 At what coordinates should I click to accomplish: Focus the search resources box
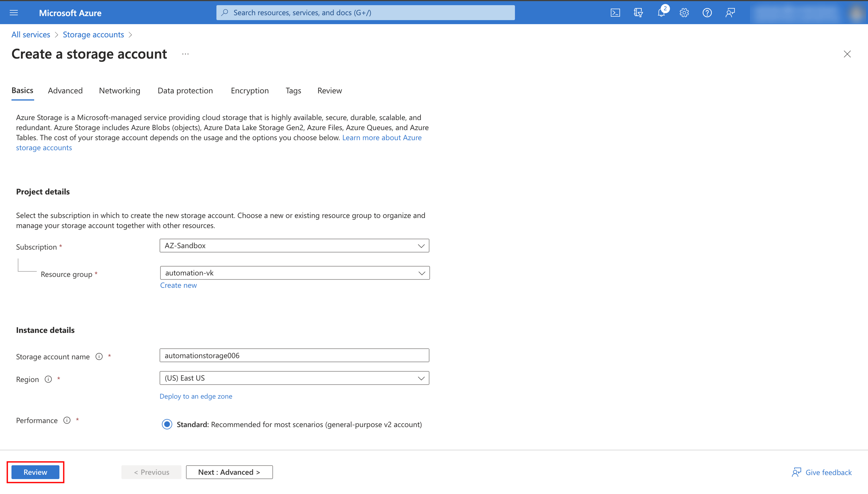coord(366,13)
